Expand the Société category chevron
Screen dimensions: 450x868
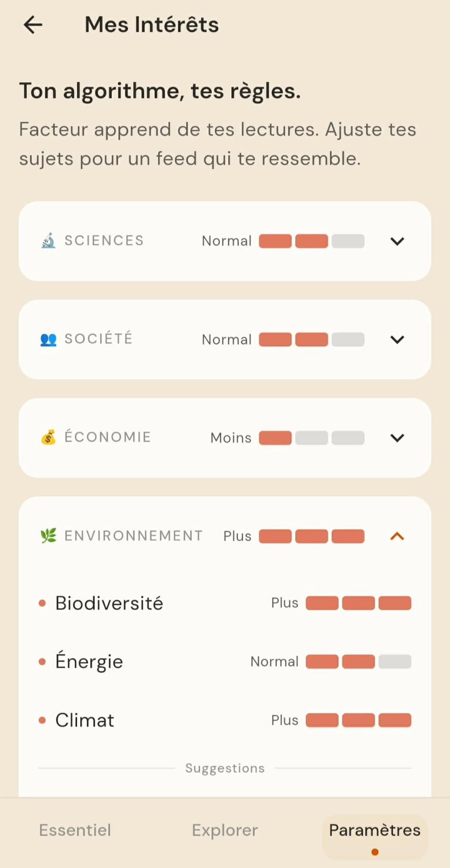click(397, 340)
